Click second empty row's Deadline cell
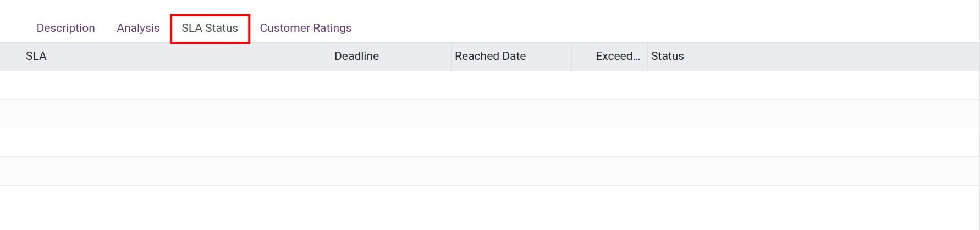Screen dimensions: 980x230 point(390,114)
